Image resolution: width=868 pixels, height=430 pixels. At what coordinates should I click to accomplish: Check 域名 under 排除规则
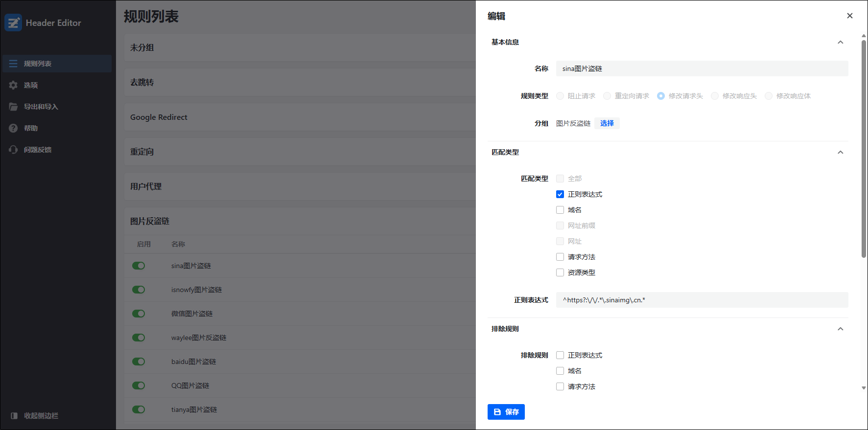(560, 371)
